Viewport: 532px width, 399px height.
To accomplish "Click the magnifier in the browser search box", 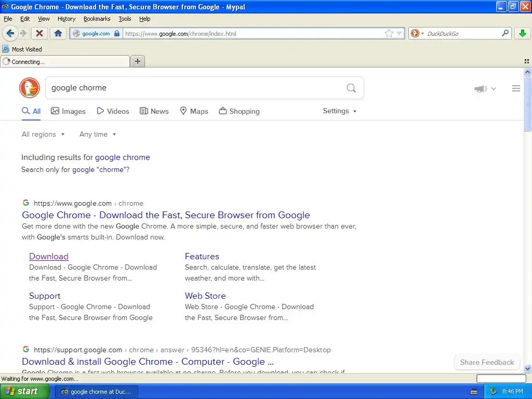I will point(505,33).
